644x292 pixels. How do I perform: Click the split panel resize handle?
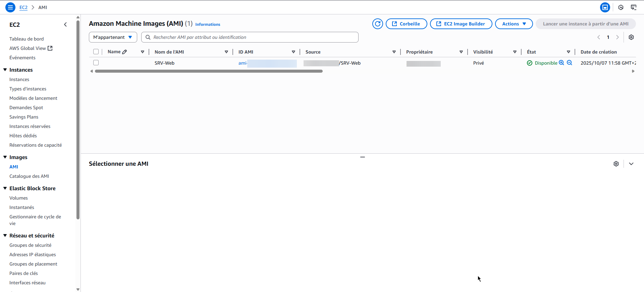click(x=363, y=157)
